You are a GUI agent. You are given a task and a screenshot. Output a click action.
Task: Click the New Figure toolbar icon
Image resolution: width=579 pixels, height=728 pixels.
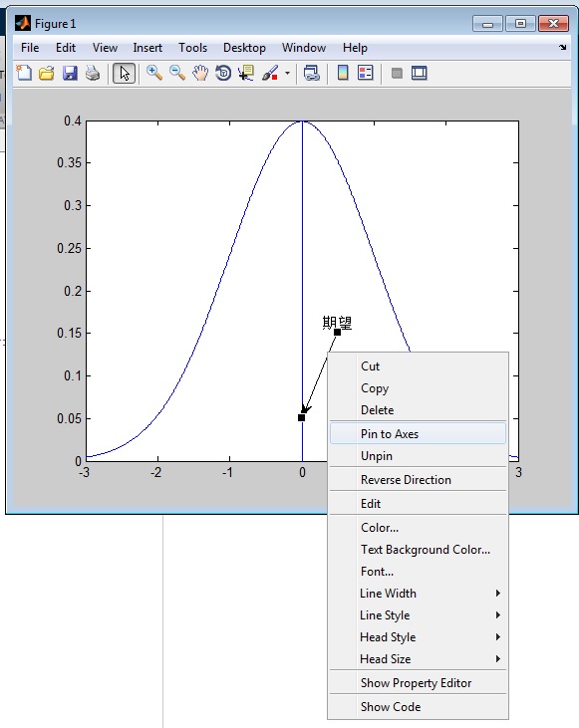pos(24,73)
